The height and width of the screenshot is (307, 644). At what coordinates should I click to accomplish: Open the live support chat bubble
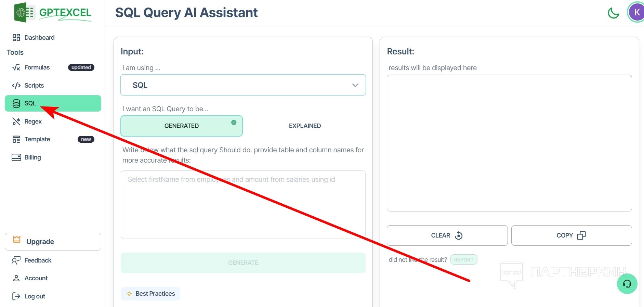tap(627, 284)
